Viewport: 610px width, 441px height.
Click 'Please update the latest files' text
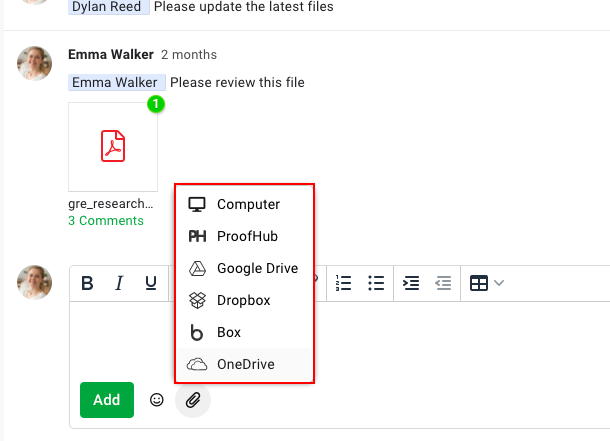pyautogui.click(x=244, y=7)
